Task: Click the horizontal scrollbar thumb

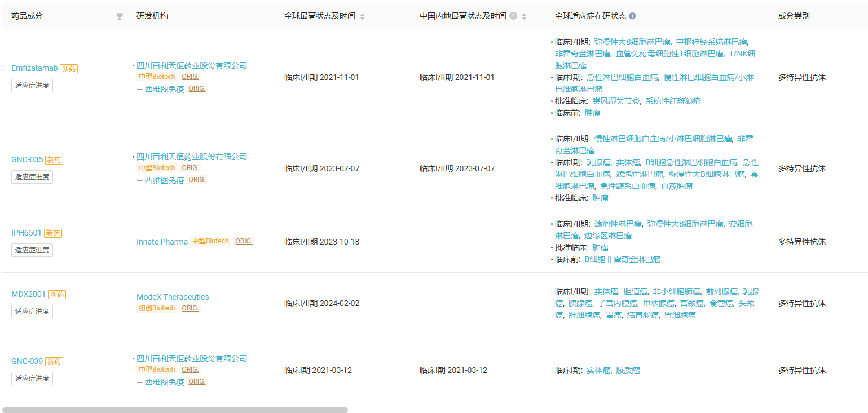Action: [175, 410]
